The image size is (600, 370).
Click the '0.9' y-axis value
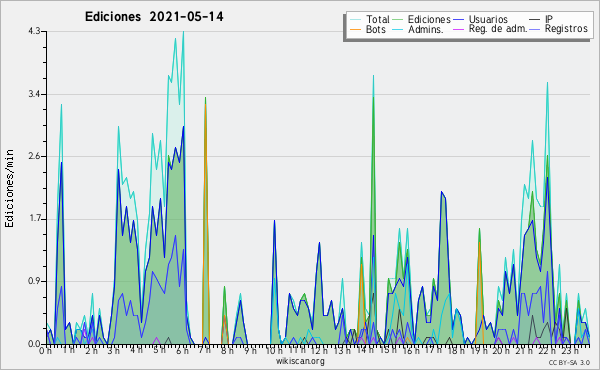pos(34,282)
